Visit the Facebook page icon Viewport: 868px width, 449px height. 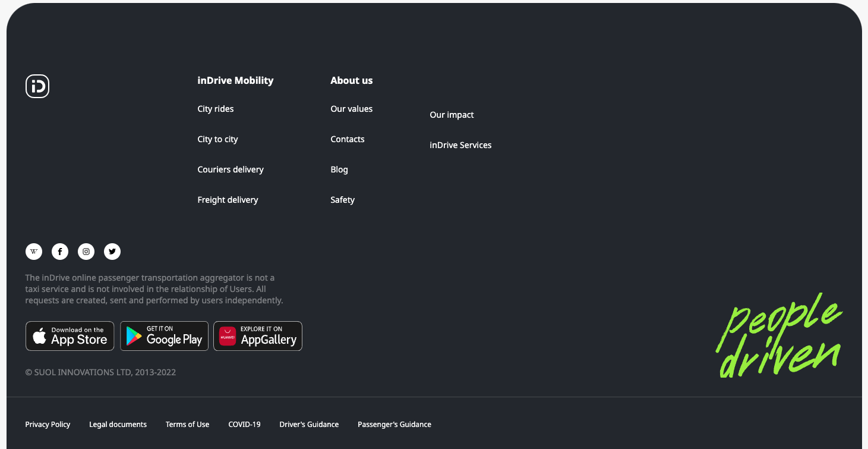(x=60, y=252)
